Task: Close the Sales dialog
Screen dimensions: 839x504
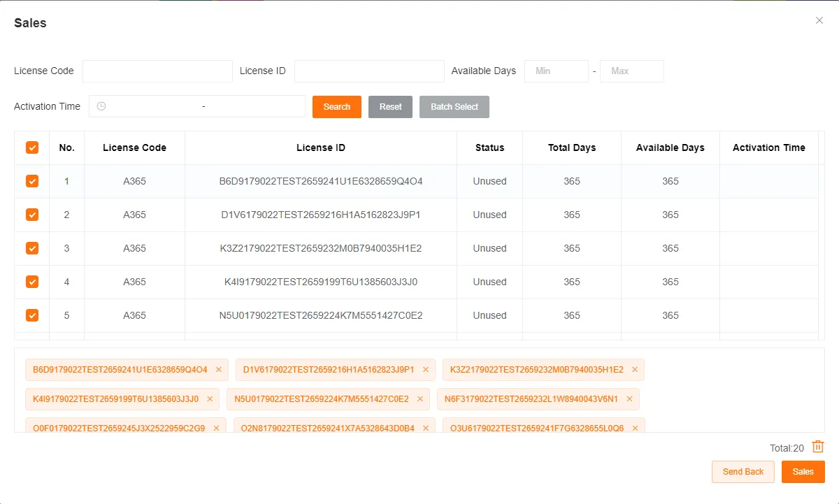Action: point(819,21)
